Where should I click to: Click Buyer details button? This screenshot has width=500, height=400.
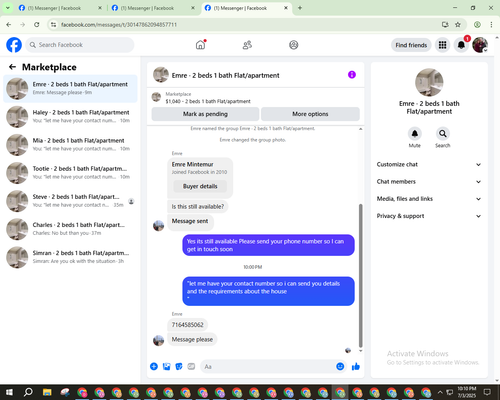coord(200,186)
